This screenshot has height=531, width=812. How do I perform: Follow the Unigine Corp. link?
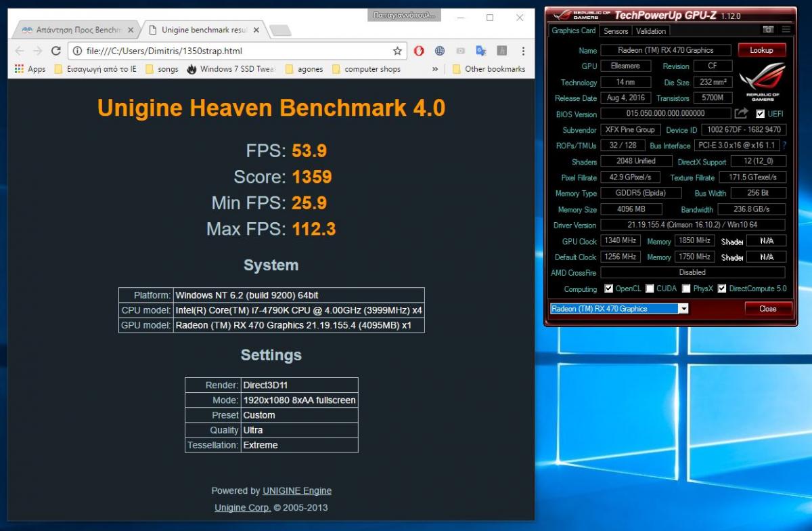[x=243, y=507]
